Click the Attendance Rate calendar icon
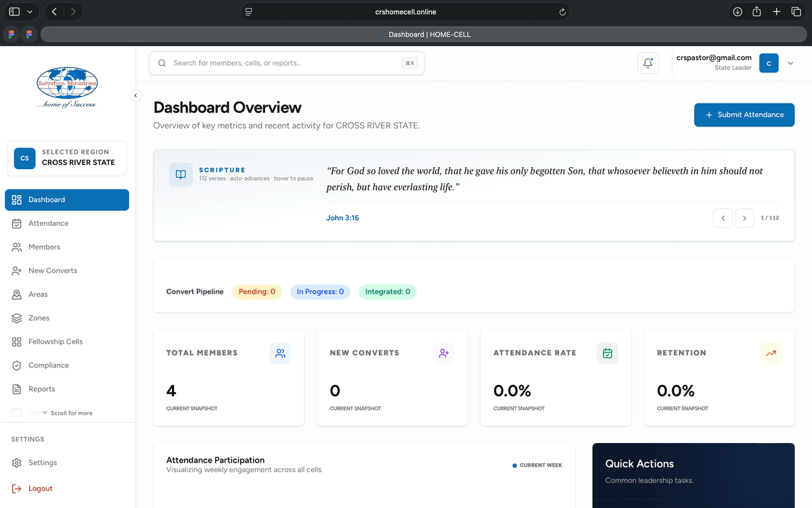Viewport: 812px width, 508px height. click(608, 353)
